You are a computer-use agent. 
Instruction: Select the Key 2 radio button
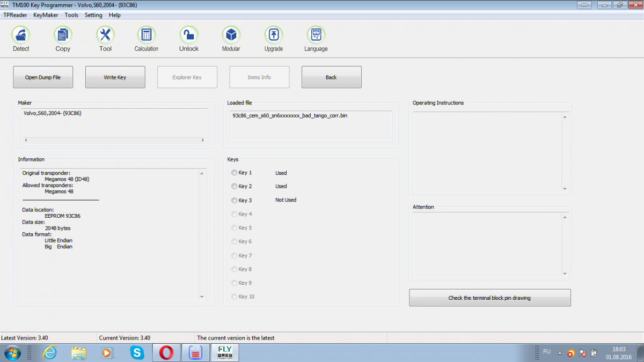(x=234, y=186)
